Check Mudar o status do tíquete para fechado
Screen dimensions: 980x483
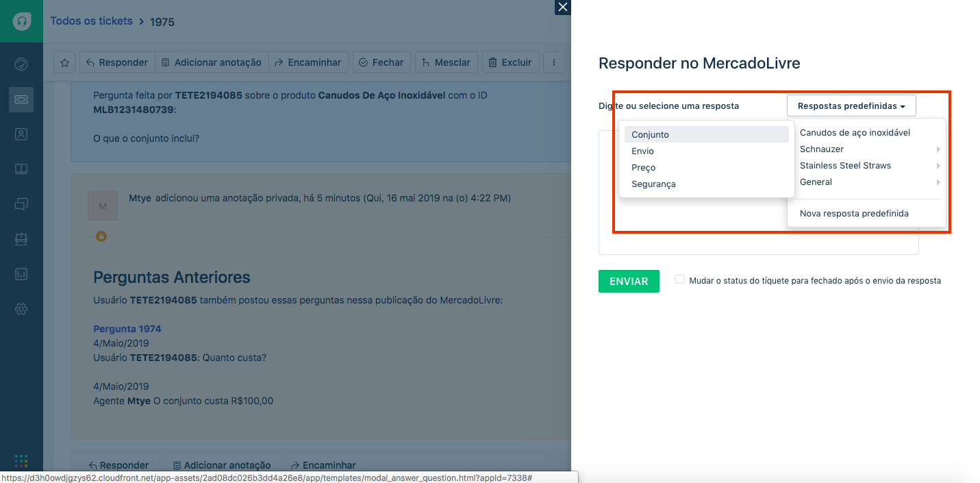[x=679, y=280]
